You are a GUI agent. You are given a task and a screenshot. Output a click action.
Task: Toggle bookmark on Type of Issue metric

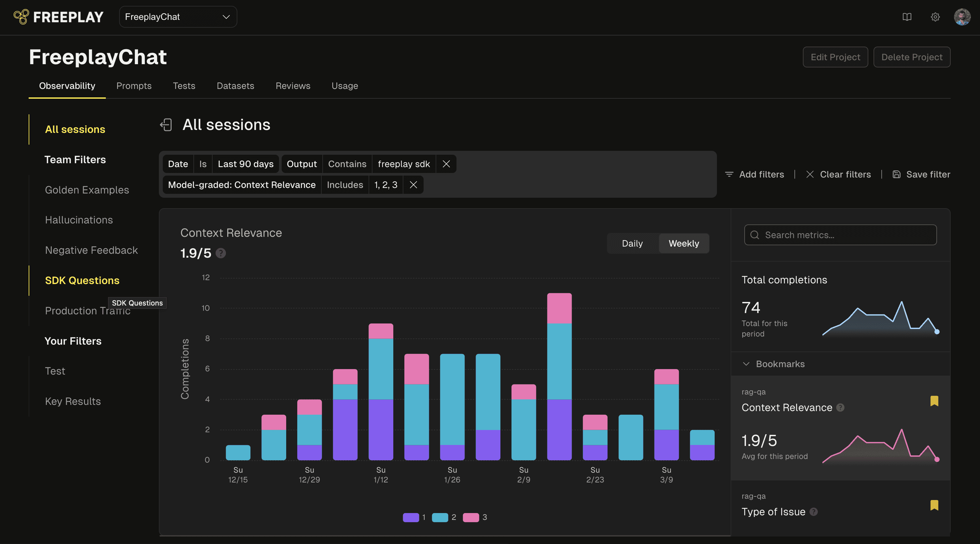click(x=934, y=505)
